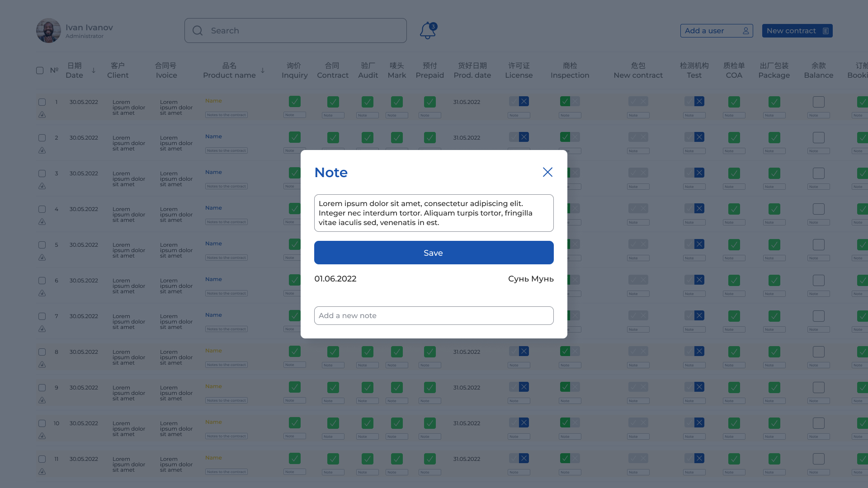Viewport: 868px width, 488px height.
Task: Toggle the Balance checkbox in row 1
Action: 818,102
